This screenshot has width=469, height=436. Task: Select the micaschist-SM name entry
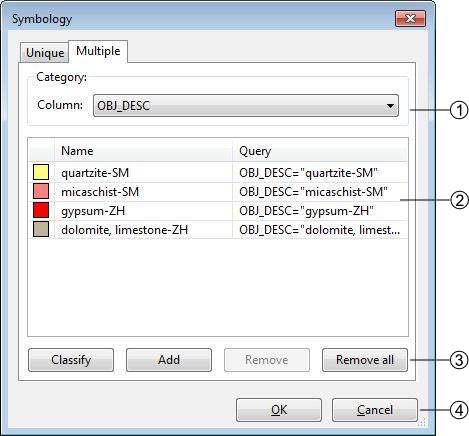click(x=100, y=192)
